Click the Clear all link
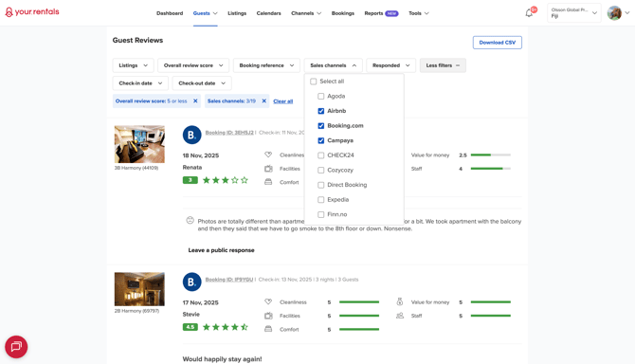Screen dimensions: 635x364 click(283, 101)
